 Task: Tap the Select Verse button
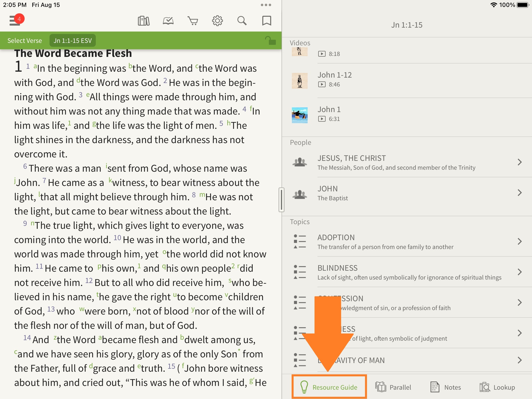pos(25,41)
